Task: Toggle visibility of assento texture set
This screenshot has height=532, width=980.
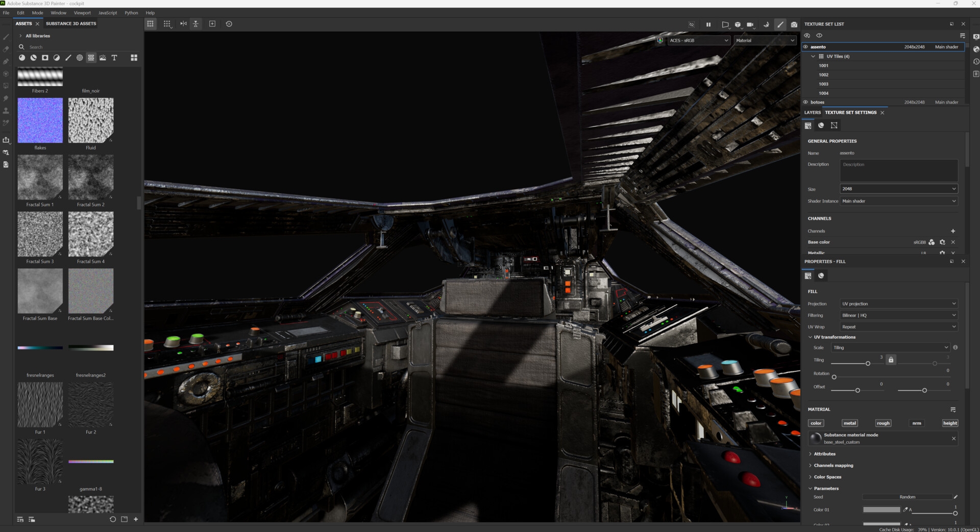Action: (806, 47)
